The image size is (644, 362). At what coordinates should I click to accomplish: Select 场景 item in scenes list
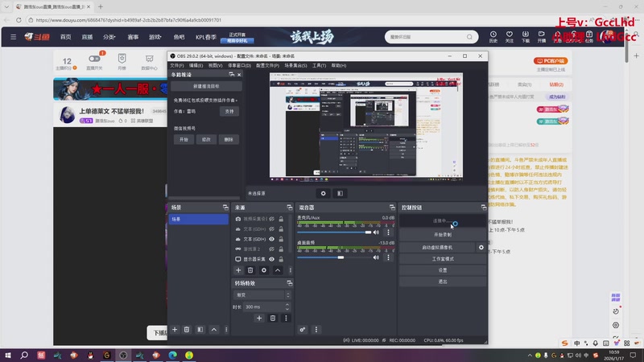(198, 219)
